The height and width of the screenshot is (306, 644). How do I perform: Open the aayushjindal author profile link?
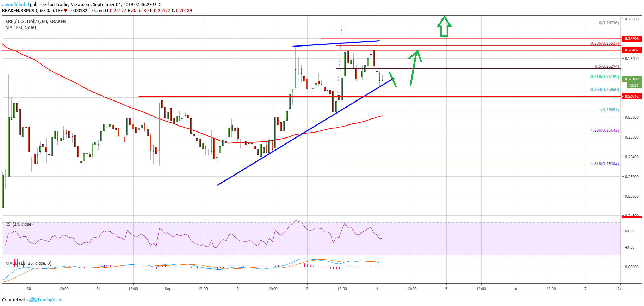(16, 5)
